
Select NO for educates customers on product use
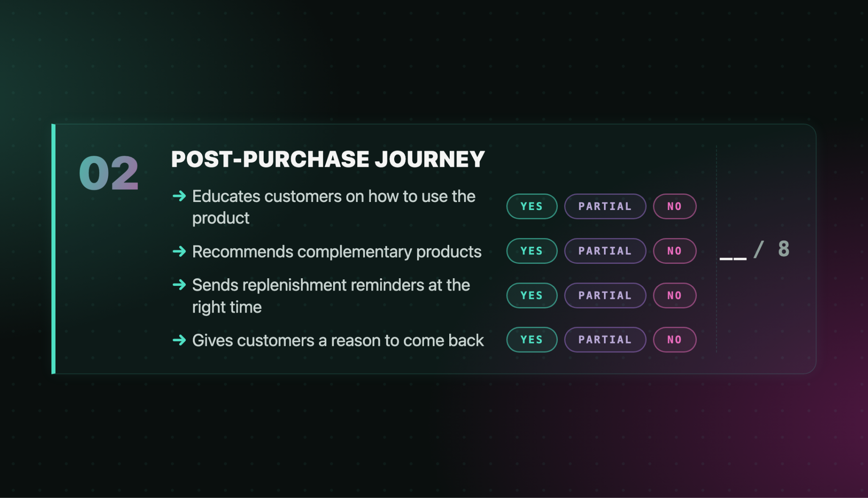click(674, 206)
